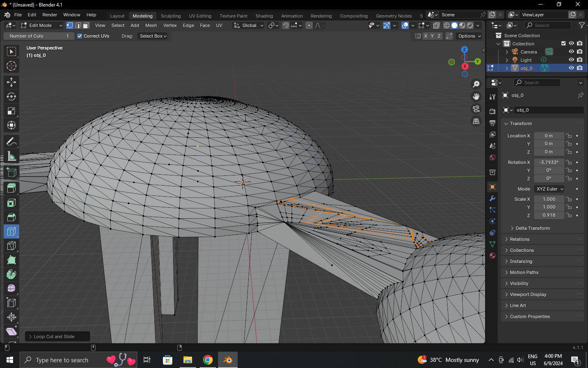Select the Move tool

pyautogui.click(x=11, y=82)
